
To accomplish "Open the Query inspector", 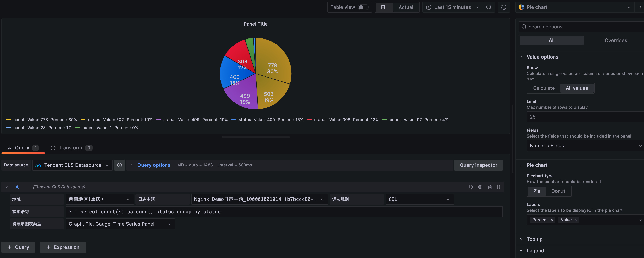I will (478, 165).
